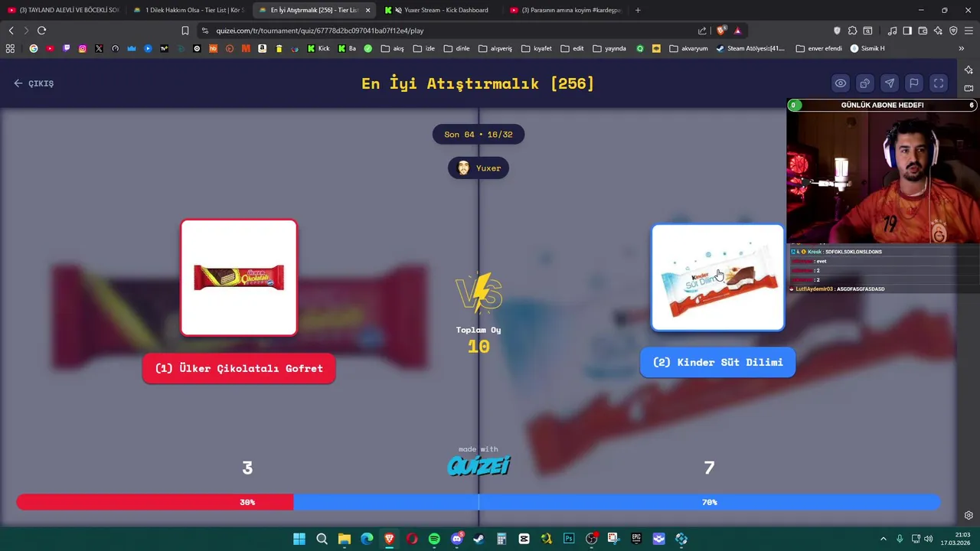Open Epic Games from the taskbar
Image resolution: width=980 pixels, height=551 pixels.
point(636,539)
